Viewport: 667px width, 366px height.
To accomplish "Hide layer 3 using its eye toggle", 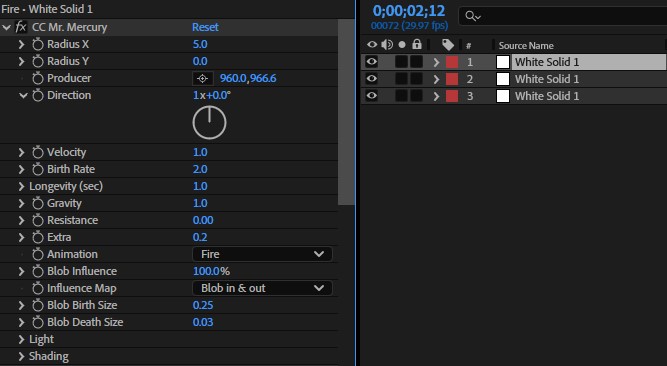I will pos(371,96).
